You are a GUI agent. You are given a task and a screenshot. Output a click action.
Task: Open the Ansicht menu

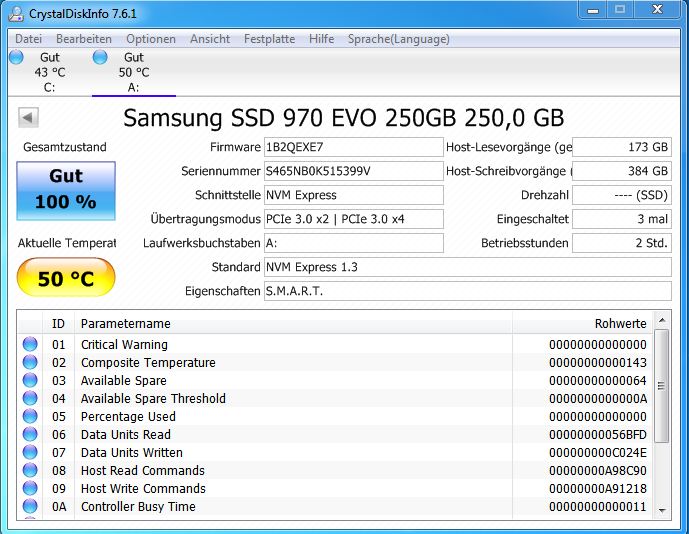[x=210, y=39]
